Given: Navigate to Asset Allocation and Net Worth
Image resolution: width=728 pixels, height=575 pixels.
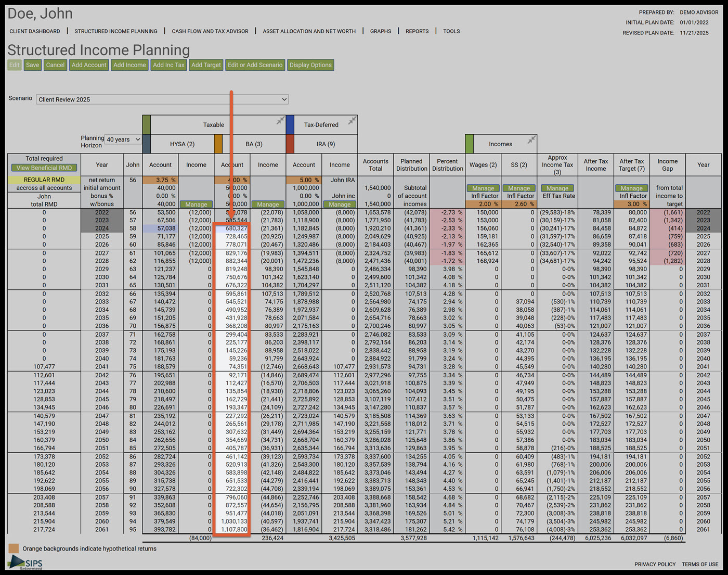Looking at the screenshot, I should [309, 31].
